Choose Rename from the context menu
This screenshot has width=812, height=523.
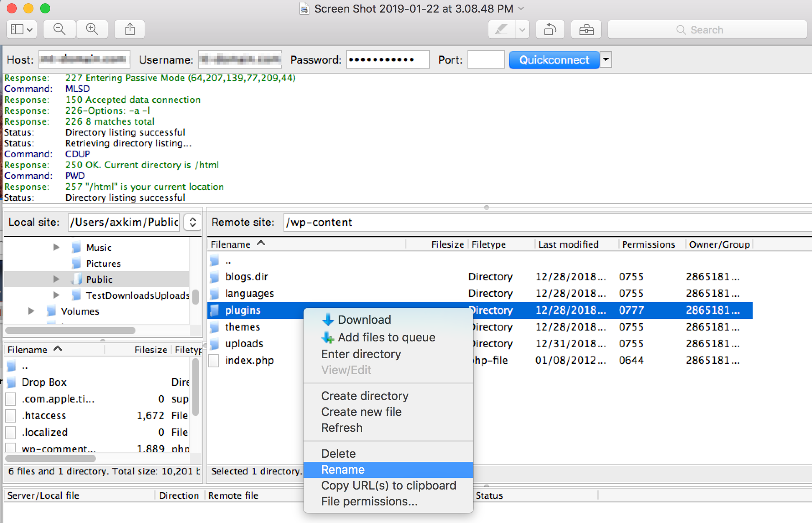[x=388, y=469]
